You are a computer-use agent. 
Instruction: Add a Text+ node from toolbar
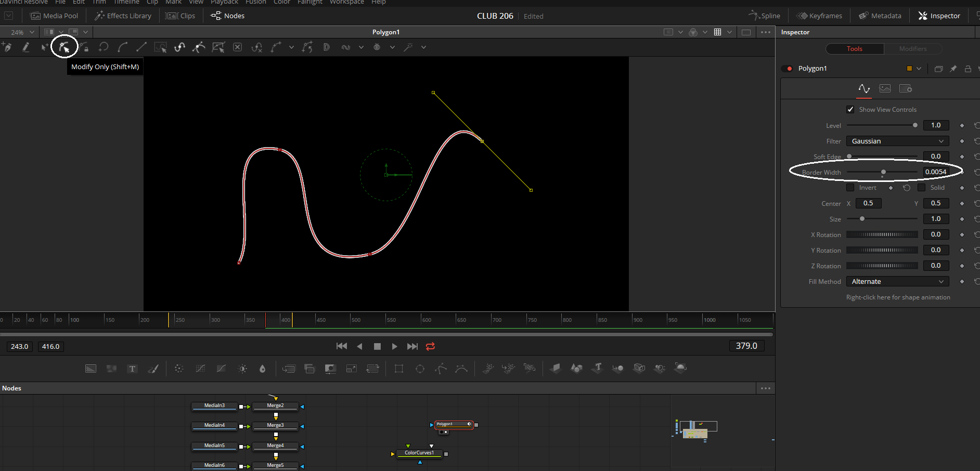click(x=132, y=369)
